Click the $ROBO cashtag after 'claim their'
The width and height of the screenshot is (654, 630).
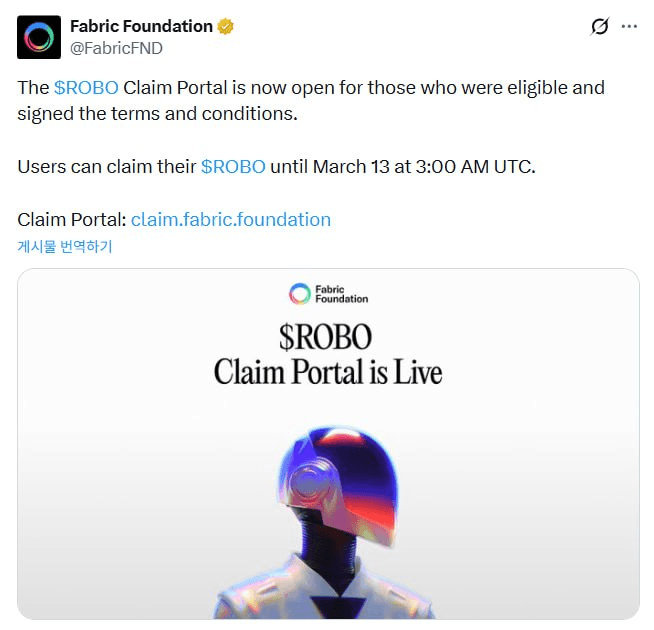click(x=233, y=166)
